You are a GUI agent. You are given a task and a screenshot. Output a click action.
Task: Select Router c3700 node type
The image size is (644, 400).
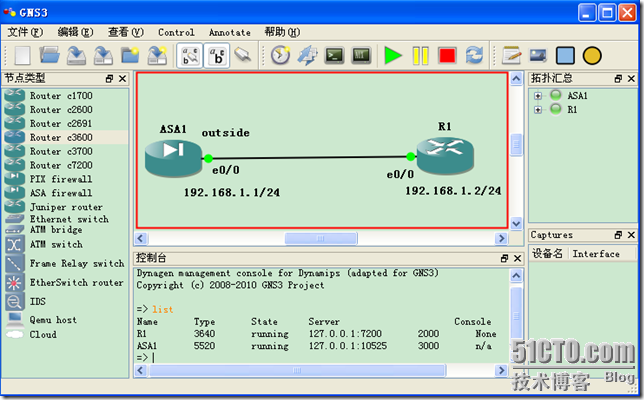pos(65,151)
